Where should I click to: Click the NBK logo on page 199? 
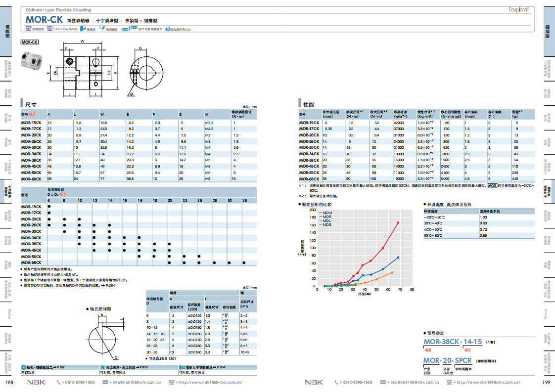(x=314, y=382)
